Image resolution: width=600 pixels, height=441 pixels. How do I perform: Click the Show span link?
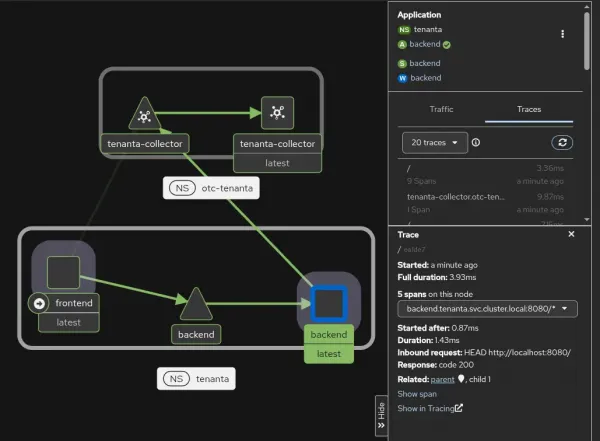pos(417,394)
